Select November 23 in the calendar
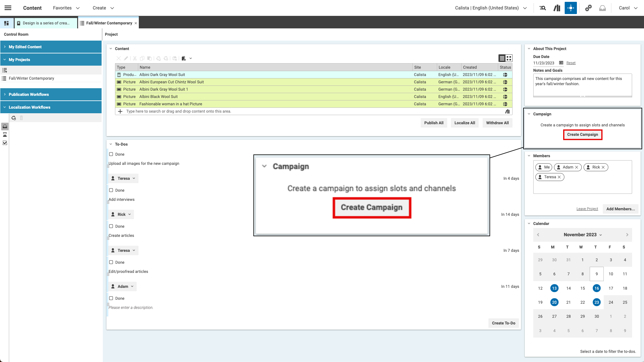This screenshot has height=362, width=644. point(596,302)
